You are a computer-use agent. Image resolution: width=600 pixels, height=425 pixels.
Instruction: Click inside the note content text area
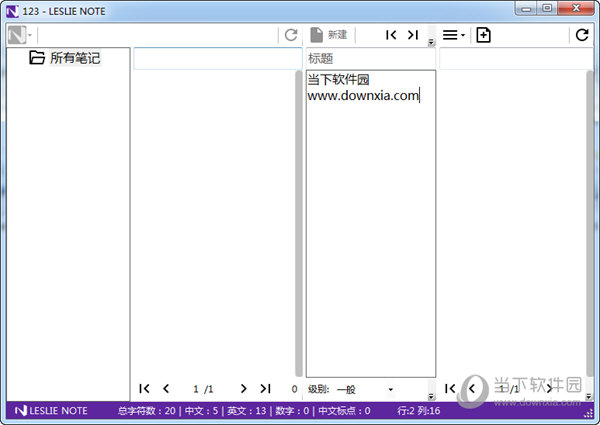pos(370,224)
